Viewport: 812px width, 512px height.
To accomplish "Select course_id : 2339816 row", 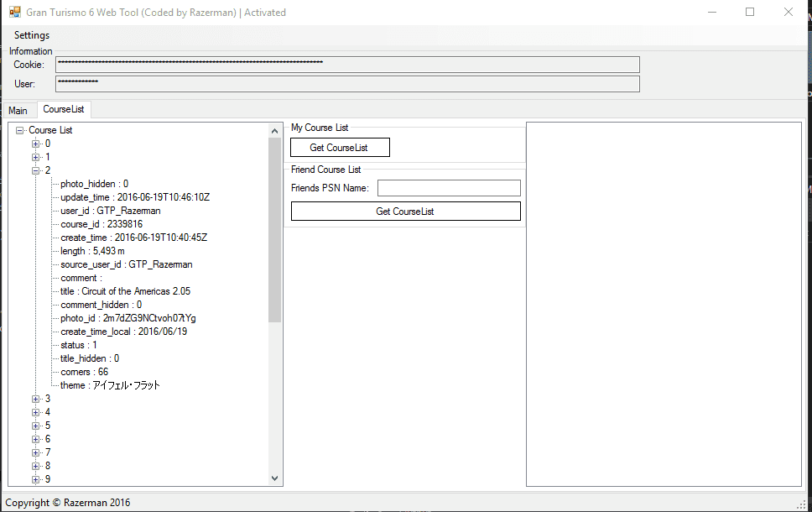I will click(101, 224).
